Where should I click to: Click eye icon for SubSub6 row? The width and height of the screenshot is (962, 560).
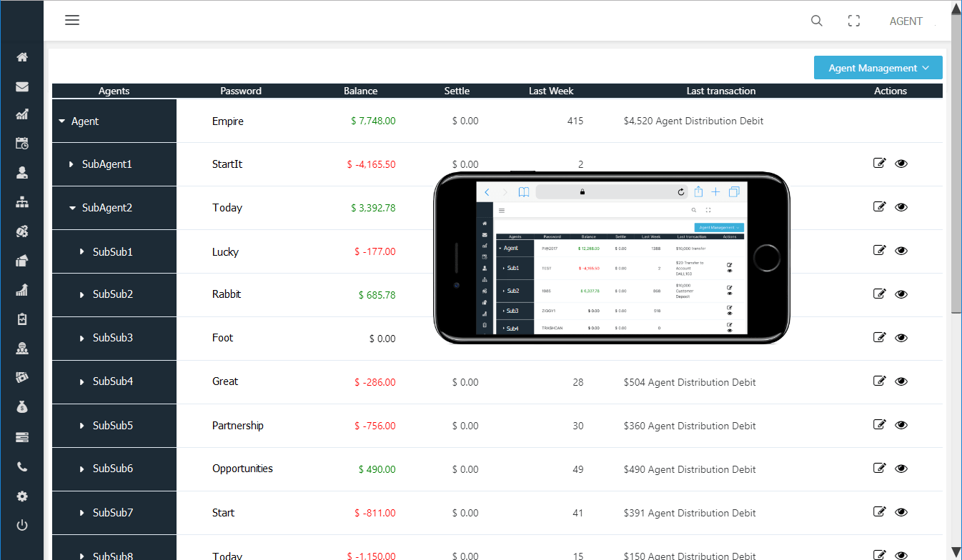point(901,469)
